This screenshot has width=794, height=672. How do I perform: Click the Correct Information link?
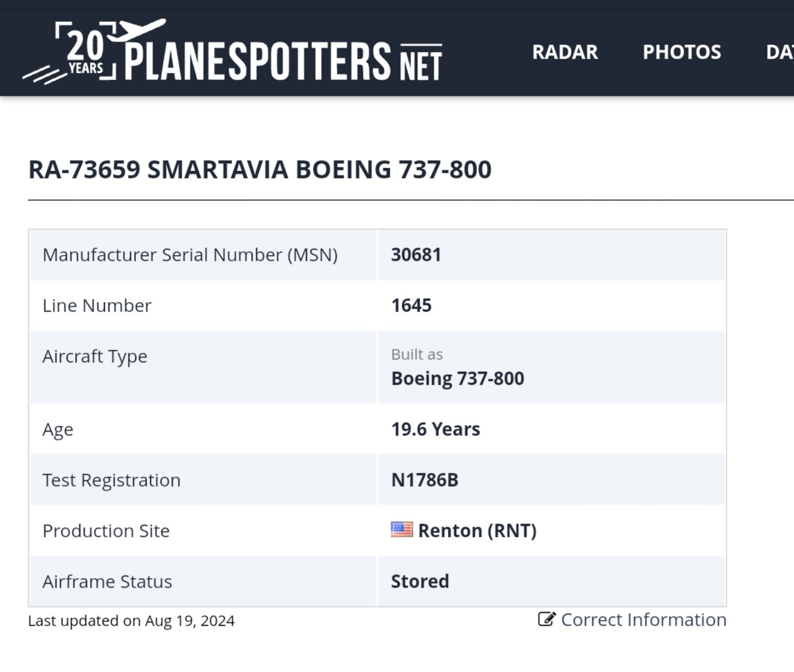[x=643, y=620]
